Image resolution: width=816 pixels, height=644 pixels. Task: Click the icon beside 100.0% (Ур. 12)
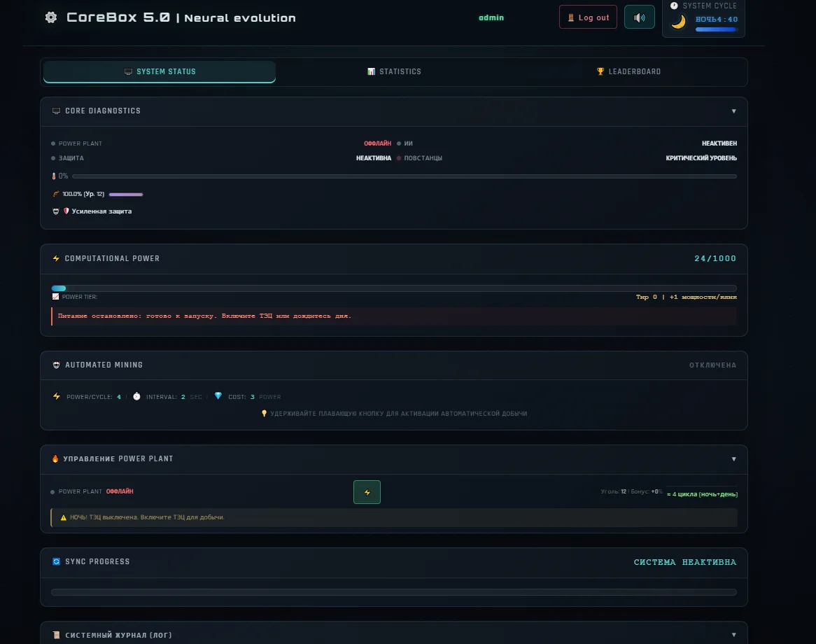pyautogui.click(x=56, y=194)
